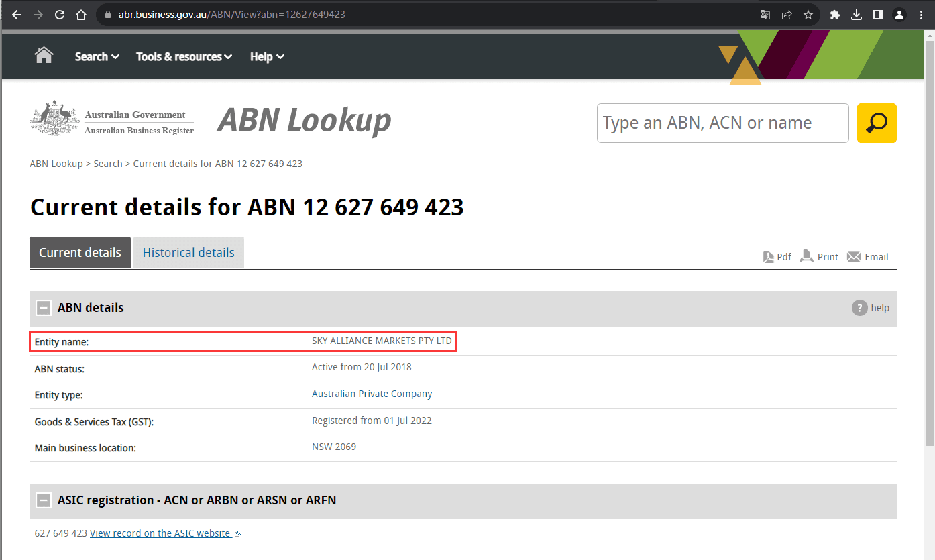Open the Help dropdown menu
Screen dimensions: 935x560
click(267, 56)
